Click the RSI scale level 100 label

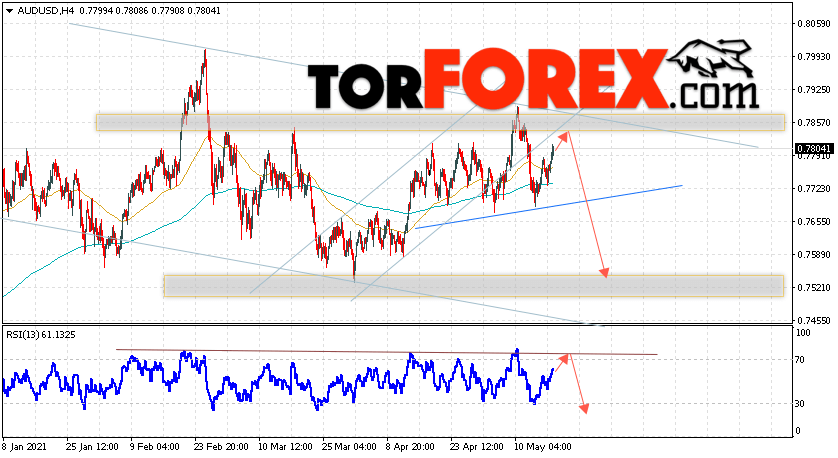point(803,333)
